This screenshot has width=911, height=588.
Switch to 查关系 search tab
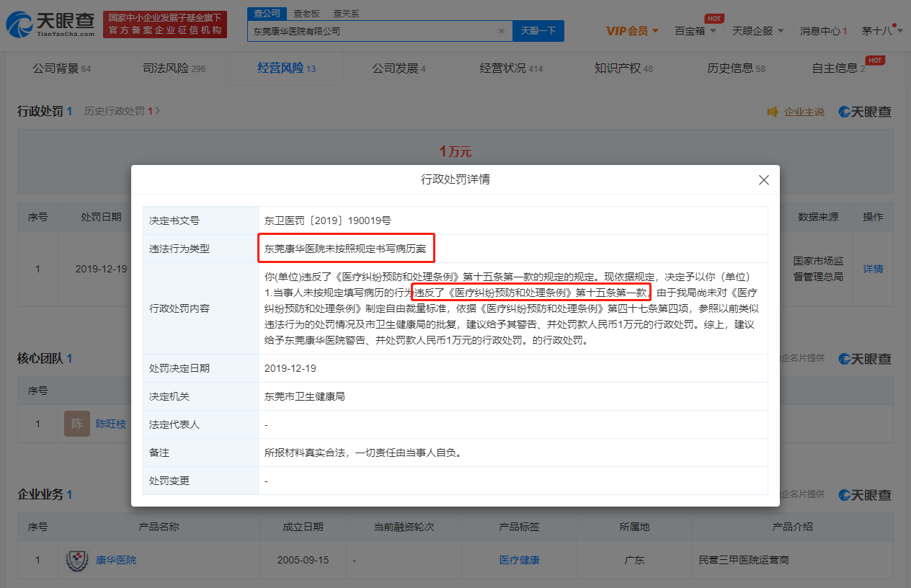click(x=346, y=13)
